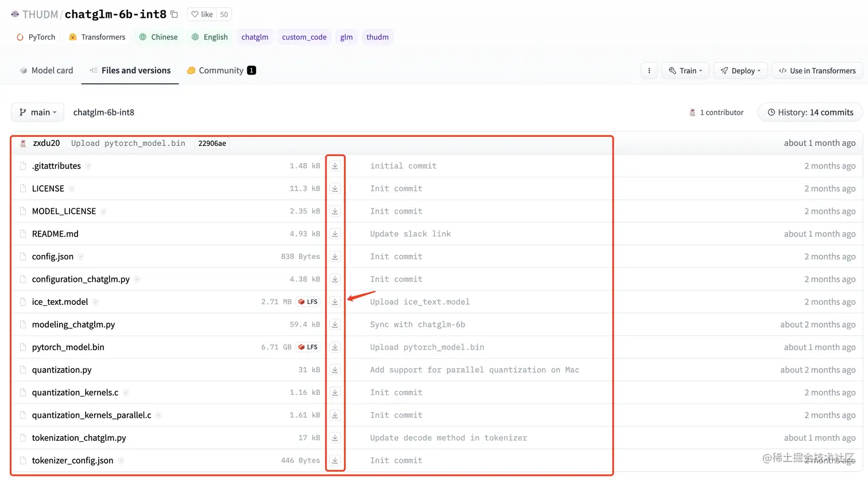This screenshot has width=868, height=477.
Task: Switch to the Community tab
Action: (x=221, y=71)
